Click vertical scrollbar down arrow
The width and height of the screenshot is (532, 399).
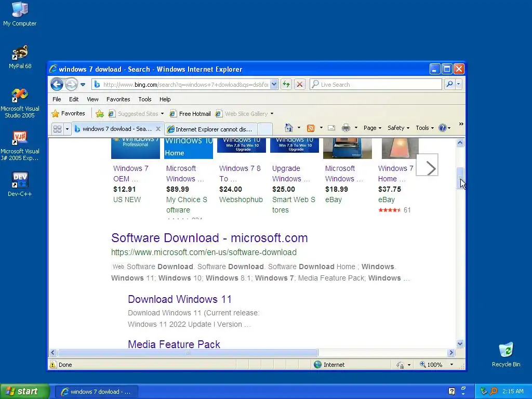[460, 344]
